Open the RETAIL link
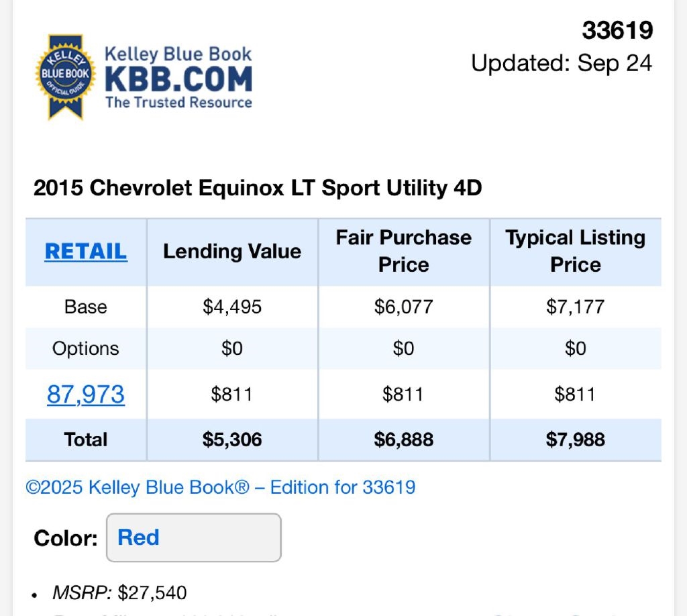The image size is (687, 616). click(86, 252)
